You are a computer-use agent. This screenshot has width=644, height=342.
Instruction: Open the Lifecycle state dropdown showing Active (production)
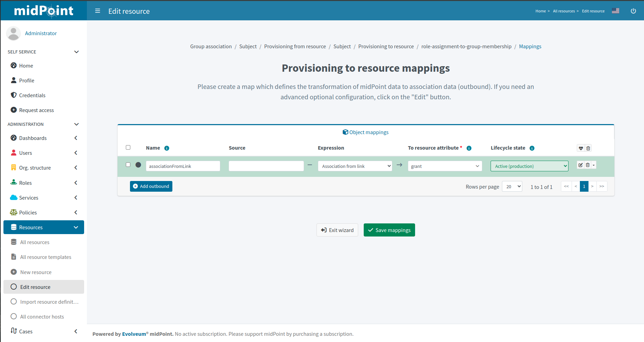[x=529, y=166]
